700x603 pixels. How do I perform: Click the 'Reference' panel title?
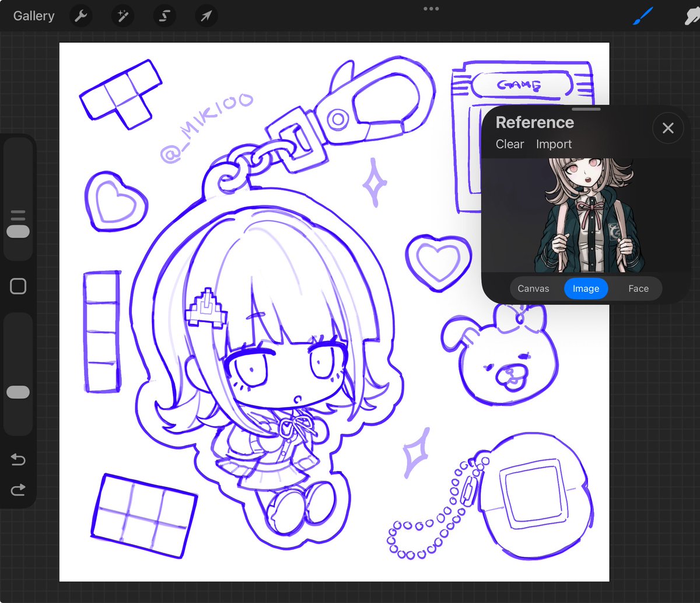click(x=534, y=123)
